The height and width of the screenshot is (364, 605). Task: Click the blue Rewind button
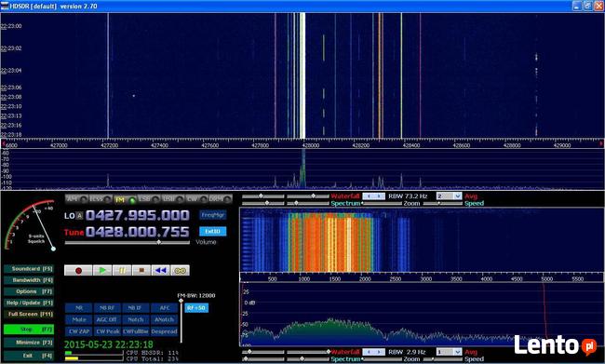pyautogui.click(x=160, y=270)
